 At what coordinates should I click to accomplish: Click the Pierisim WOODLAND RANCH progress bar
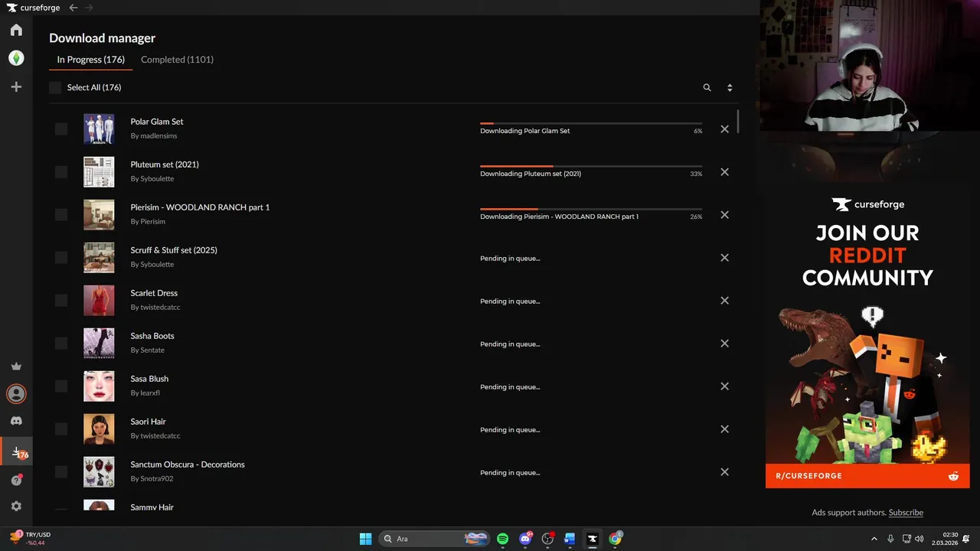591,209
